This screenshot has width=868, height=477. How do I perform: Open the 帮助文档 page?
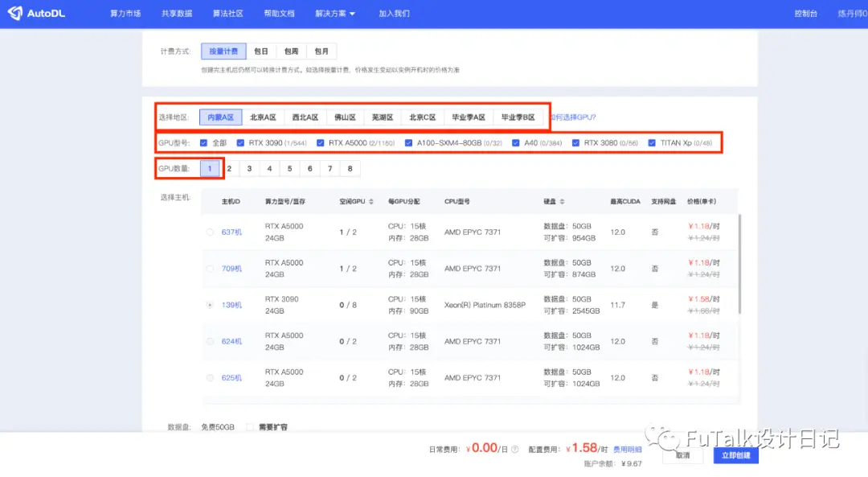279,14
